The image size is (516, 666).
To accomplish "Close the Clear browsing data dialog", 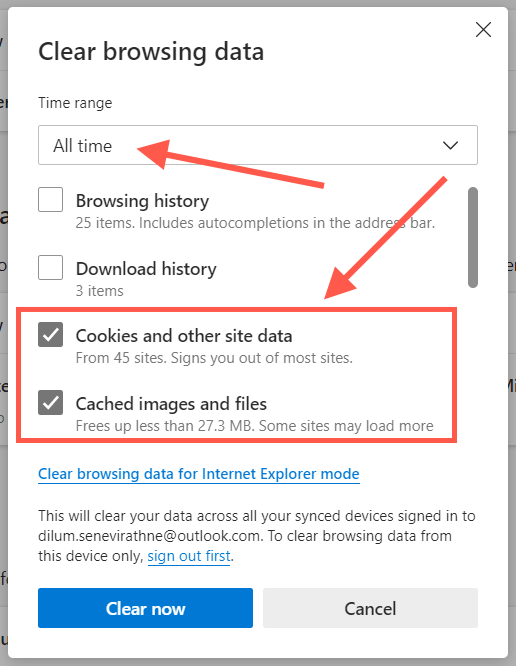I will click(483, 30).
